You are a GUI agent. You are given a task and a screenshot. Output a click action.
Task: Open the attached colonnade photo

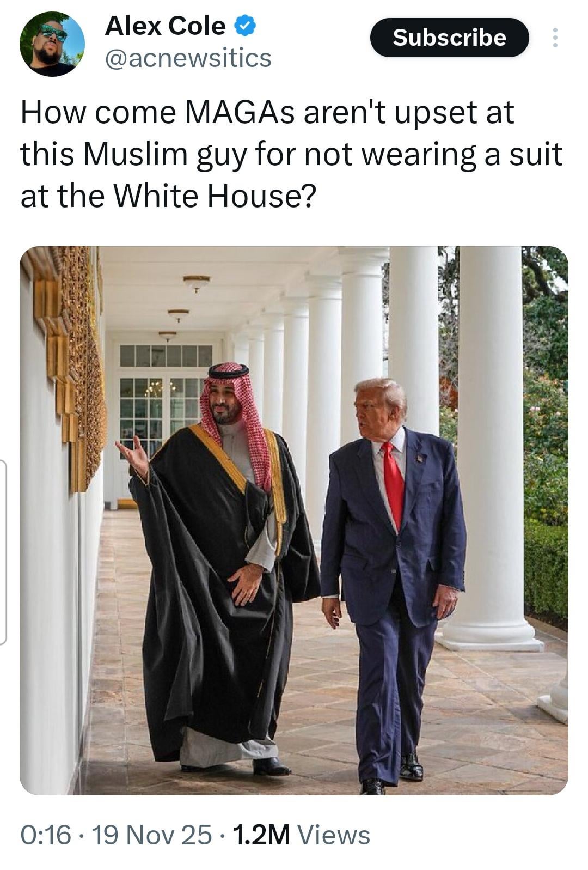pyautogui.click(x=294, y=520)
